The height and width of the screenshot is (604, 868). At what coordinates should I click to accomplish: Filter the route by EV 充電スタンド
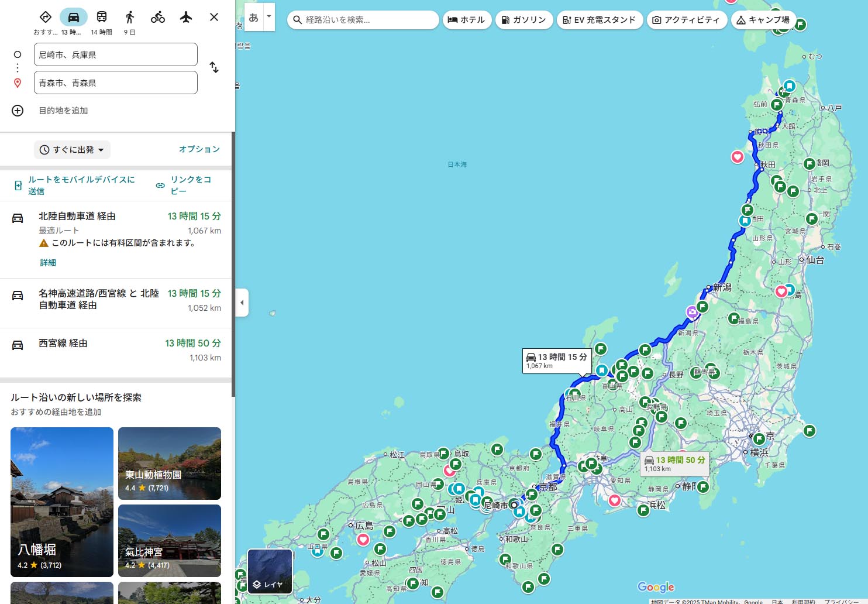tap(600, 20)
